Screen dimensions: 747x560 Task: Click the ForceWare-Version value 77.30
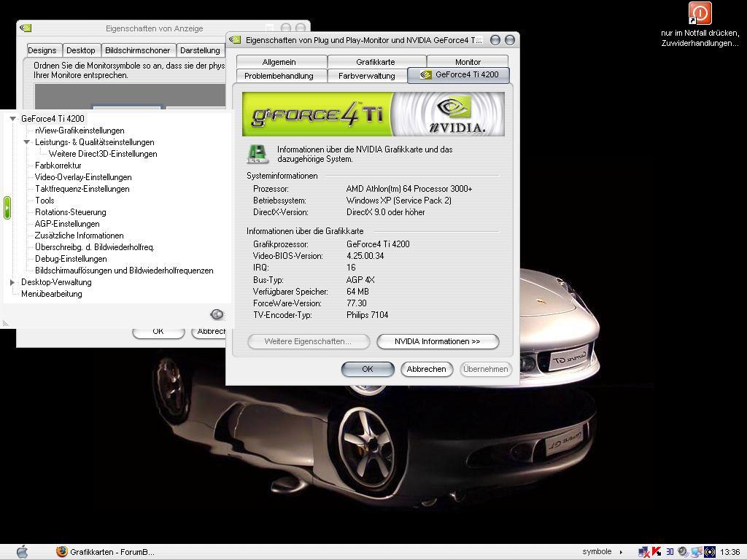(356, 303)
